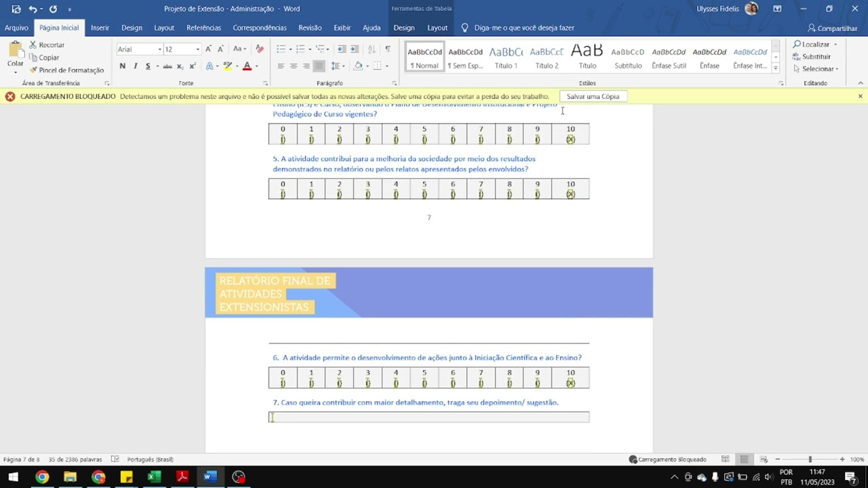The image size is (868, 488).
Task: Open Word from the Windows taskbar
Action: click(210, 476)
